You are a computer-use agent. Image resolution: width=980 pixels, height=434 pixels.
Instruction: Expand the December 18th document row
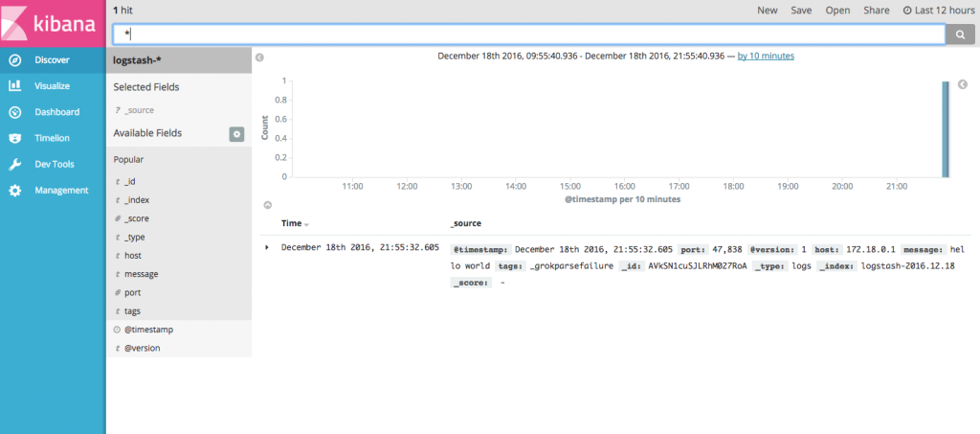pyautogui.click(x=267, y=247)
